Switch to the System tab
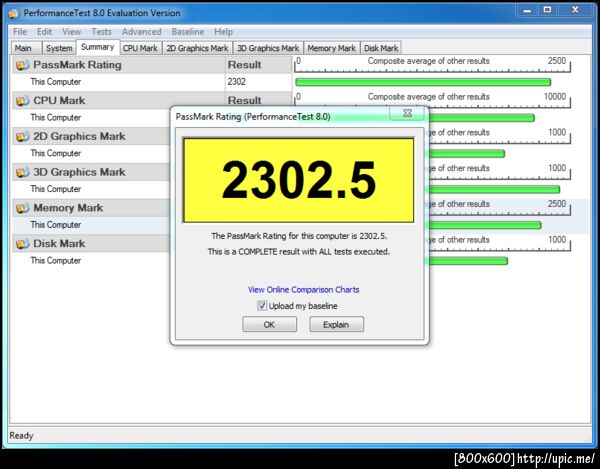The image size is (600, 469). (x=59, y=48)
